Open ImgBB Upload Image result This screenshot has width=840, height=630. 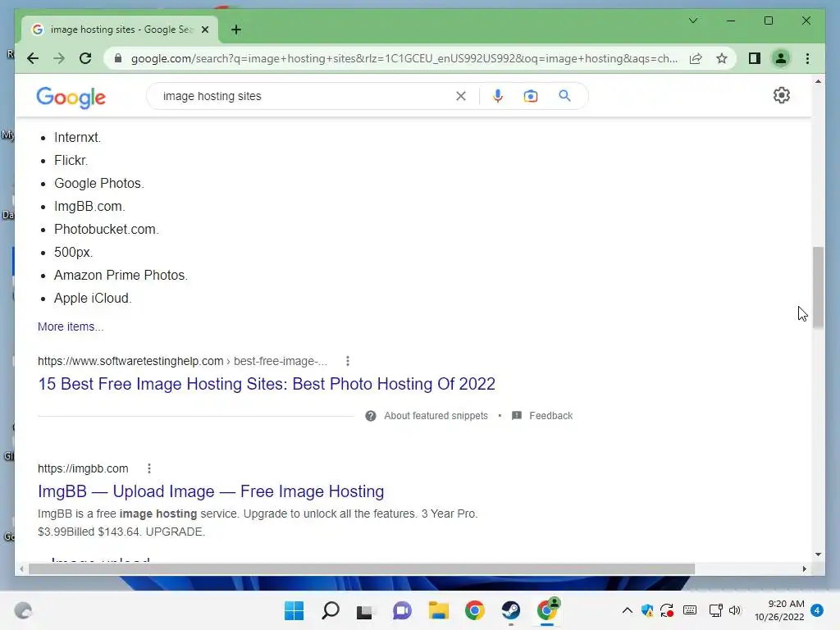[211, 491]
